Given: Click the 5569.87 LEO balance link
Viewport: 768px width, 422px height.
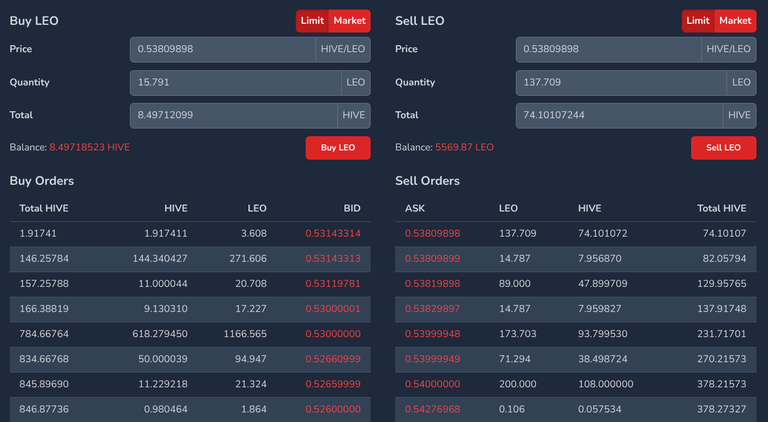Looking at the screenshot, I should point(464,147).
